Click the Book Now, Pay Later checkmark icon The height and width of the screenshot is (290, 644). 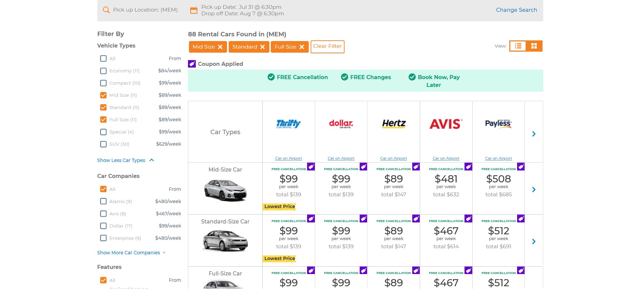412,77
